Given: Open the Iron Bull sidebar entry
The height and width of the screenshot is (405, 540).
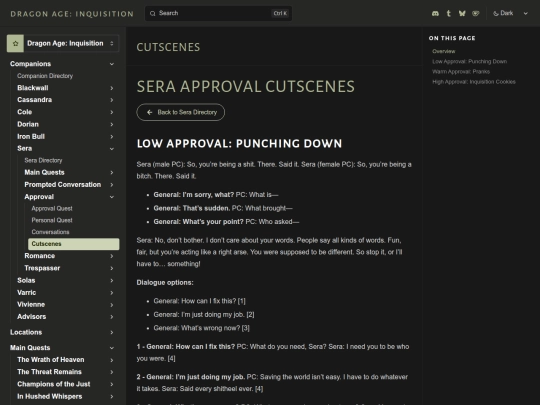Looking at the screenshot, I should click(31, 137).
